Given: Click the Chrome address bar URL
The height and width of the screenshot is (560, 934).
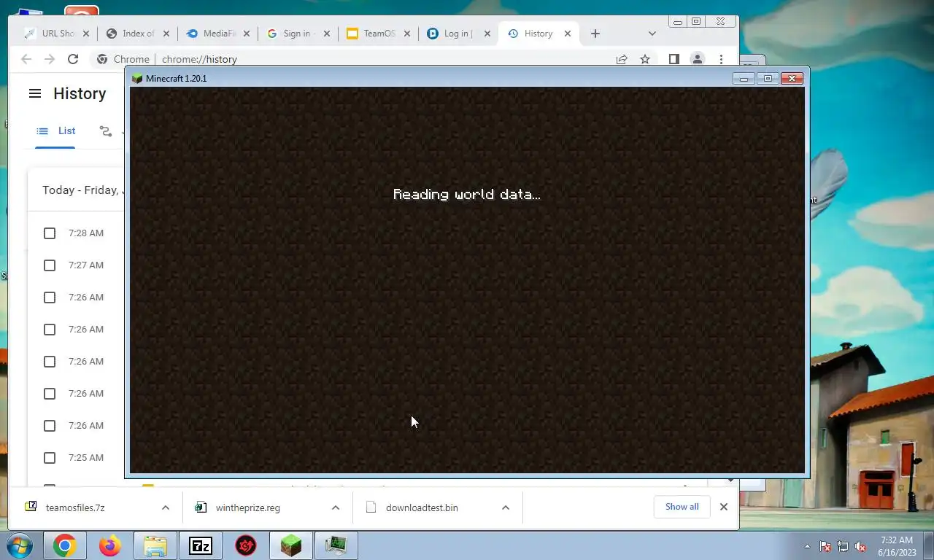Looking at the screenshot, I should point(199,60).
